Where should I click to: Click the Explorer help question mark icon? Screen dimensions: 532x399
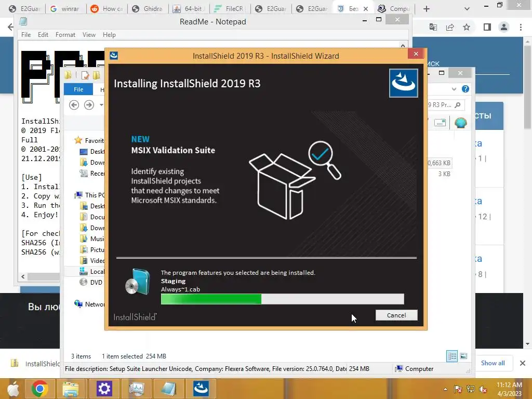[x=465, y=89]
